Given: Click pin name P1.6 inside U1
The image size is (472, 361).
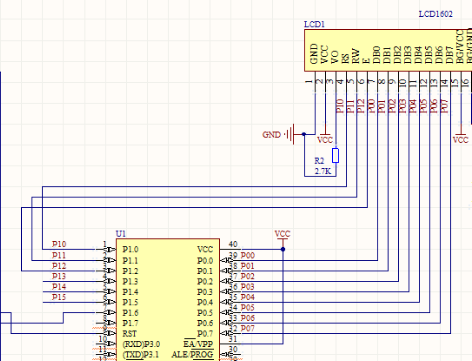Looking at the screenshot, I should click(130, 313).
